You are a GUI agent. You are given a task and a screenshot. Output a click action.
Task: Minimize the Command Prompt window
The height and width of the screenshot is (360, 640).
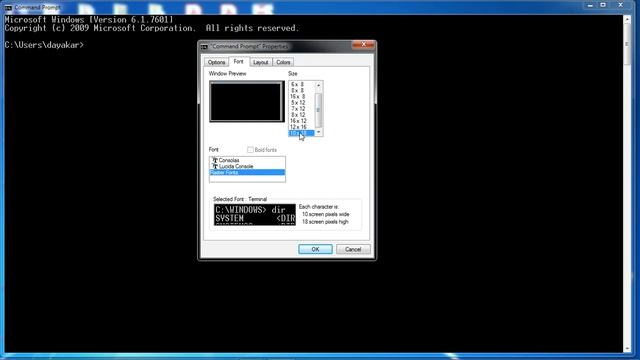[x=590, y=5]
